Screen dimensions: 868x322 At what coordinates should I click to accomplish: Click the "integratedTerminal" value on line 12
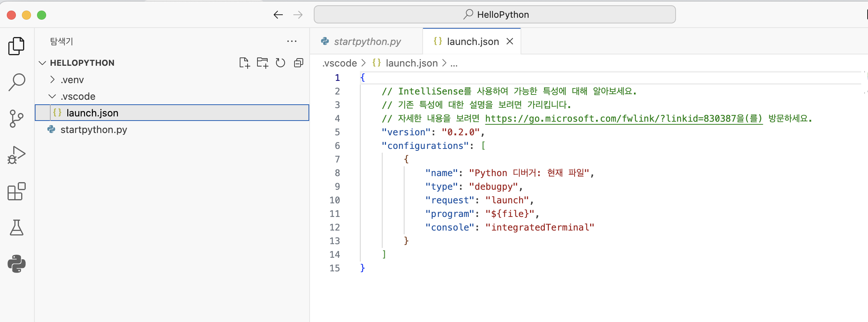pos(540,228)
